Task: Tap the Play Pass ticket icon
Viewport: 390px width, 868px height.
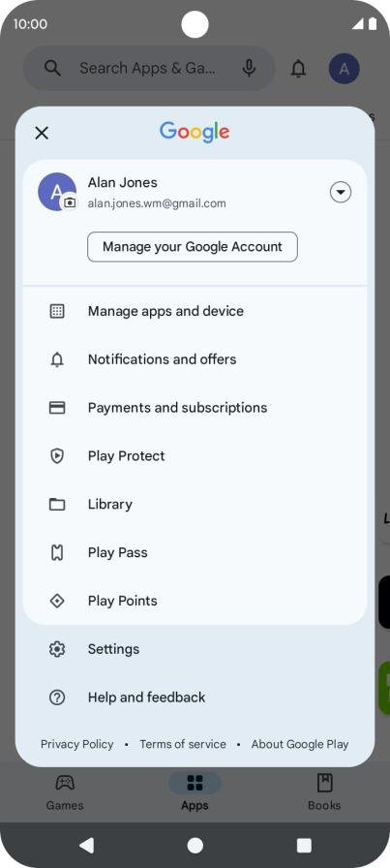Action: [x=57, y=552]
